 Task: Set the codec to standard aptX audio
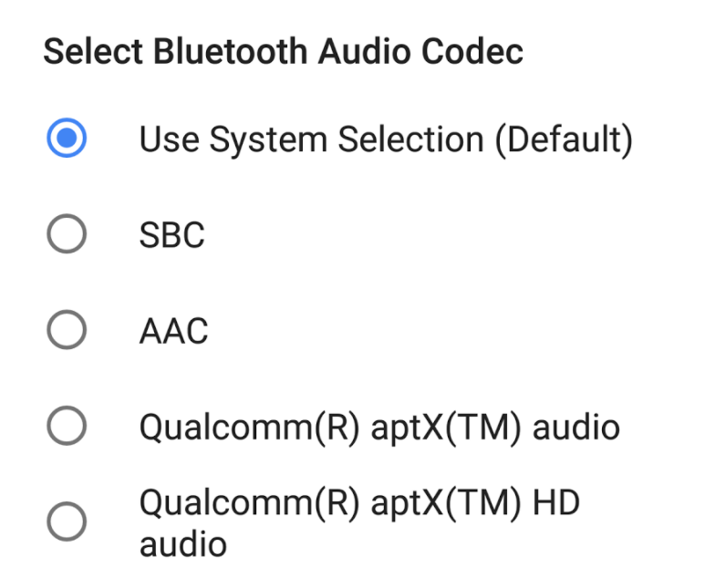67,426
